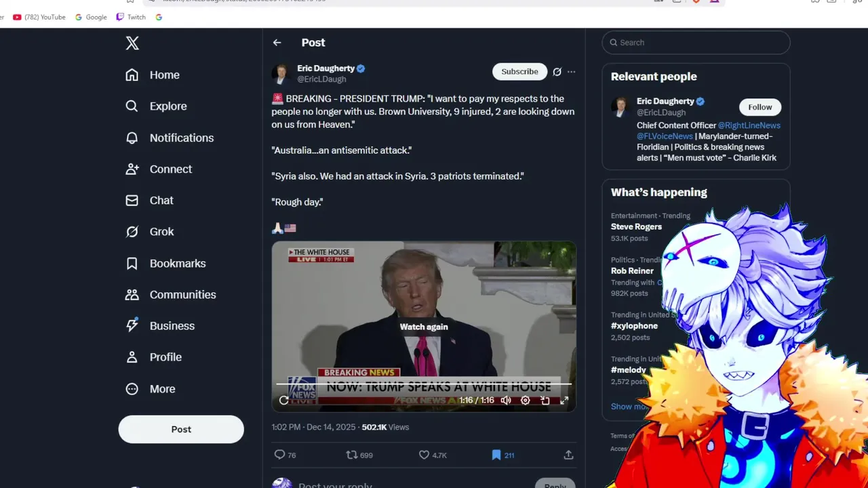Image resolution: width=868 pixels, height=488 pixels.
Task: Open @RightLineNews link
Action: point(749,125)
